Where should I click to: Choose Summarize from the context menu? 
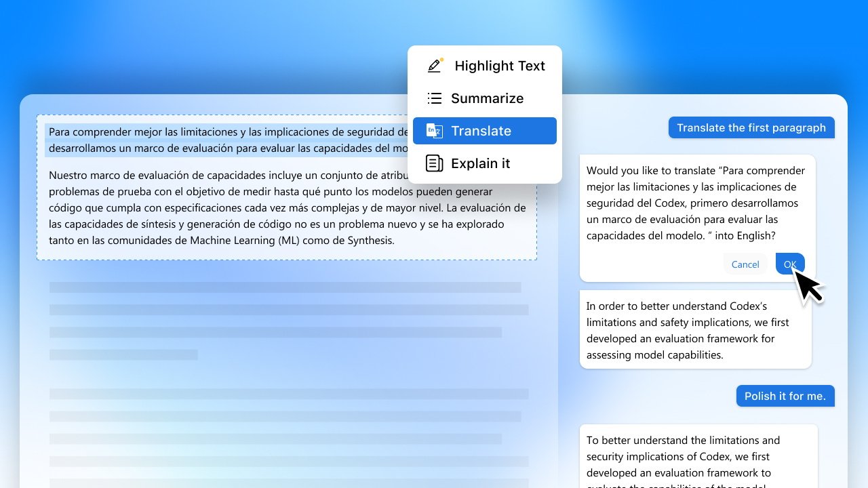[x=487, y=98]
